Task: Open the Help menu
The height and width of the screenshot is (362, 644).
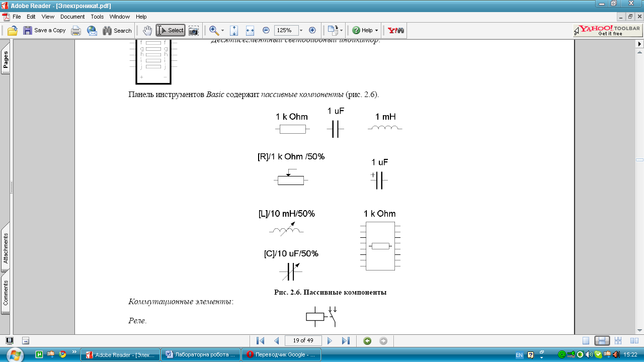Action: coord(141,17)
